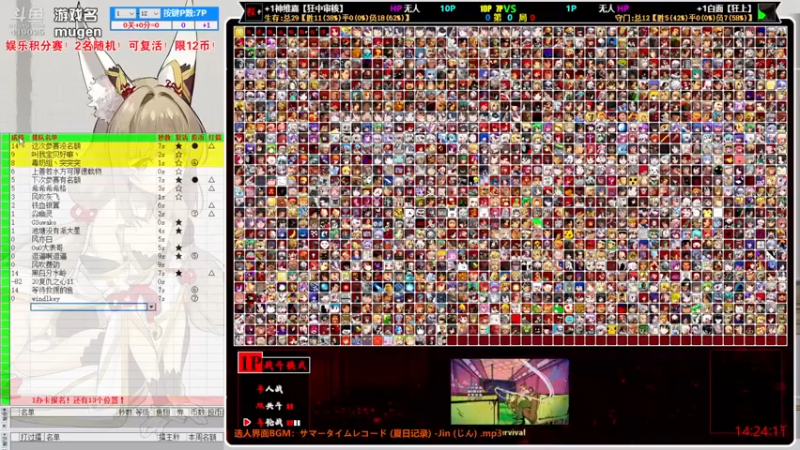This screenshot has height=450, width=800.
Task: Click black circle in 这次参赛没名额 row
Action: 195,146
